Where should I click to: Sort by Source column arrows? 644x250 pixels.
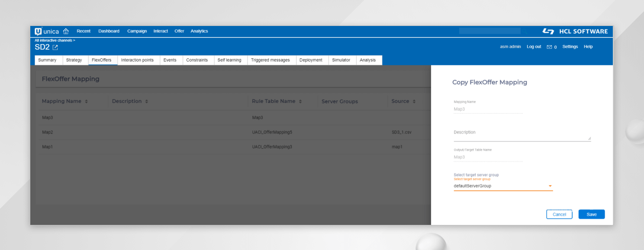[414, 102]
